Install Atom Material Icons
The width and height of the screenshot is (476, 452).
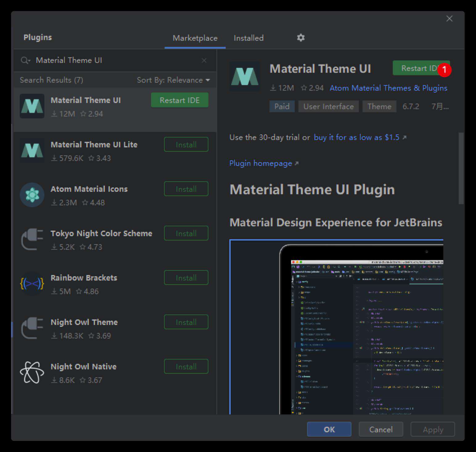coord(186,189)
